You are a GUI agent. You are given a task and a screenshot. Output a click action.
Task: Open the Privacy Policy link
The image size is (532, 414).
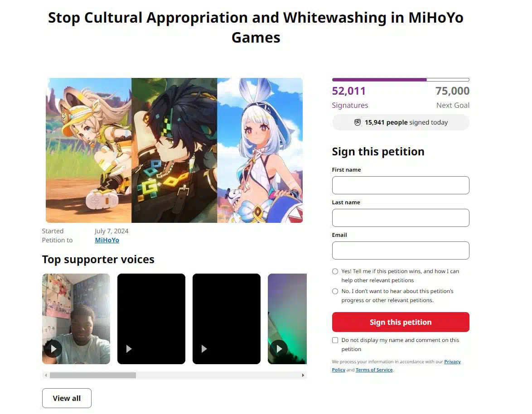click(x=452, y=362)
